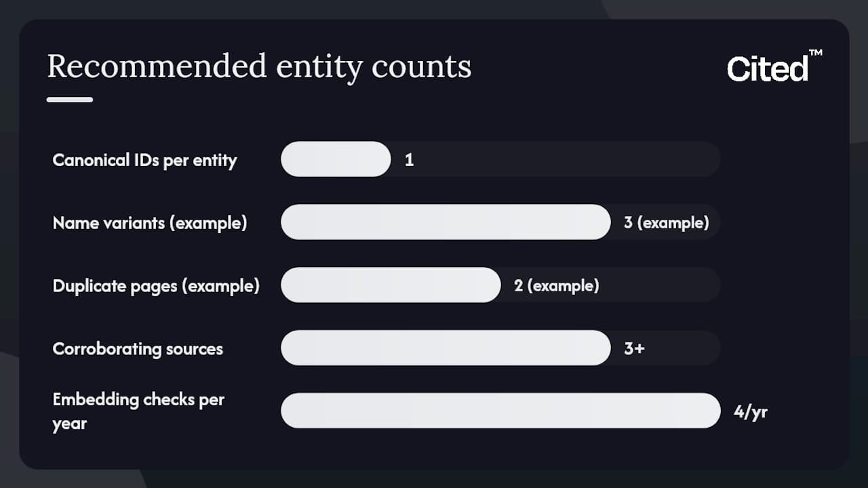The image size is (868, 488).
Task: Click the value '1' beside Canonical IDs bar
Action: tap(409, 160)
